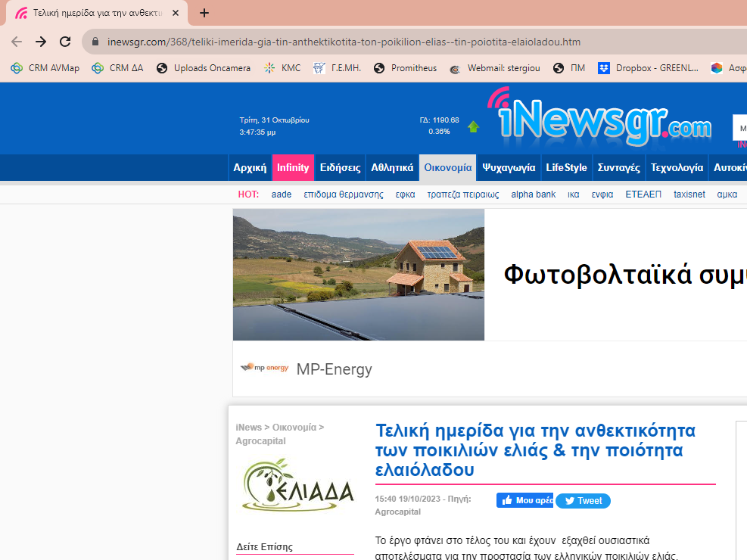Open Dropbox GREENL bookmark
This screenshot has height=560, width=747.
[649, 68]
